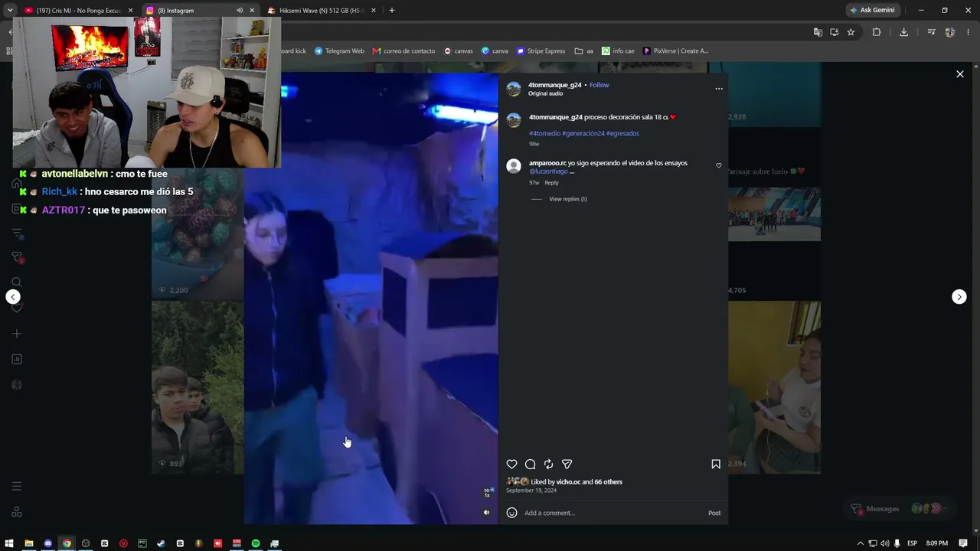Image resolution: width=980 pixels, height=551 pixels.
Task: Open the create new post plus icon
Action: pos(17,334)
